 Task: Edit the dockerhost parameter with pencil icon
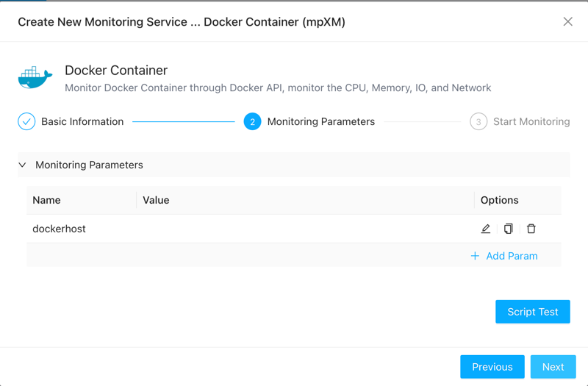(486, 229)
